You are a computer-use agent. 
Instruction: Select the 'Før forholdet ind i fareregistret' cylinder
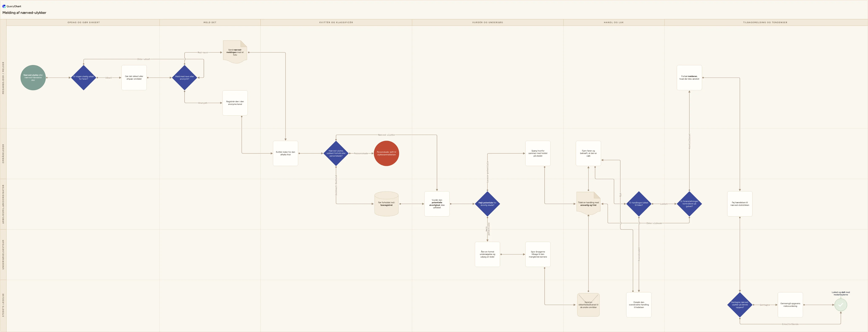[x=387, y=204]
